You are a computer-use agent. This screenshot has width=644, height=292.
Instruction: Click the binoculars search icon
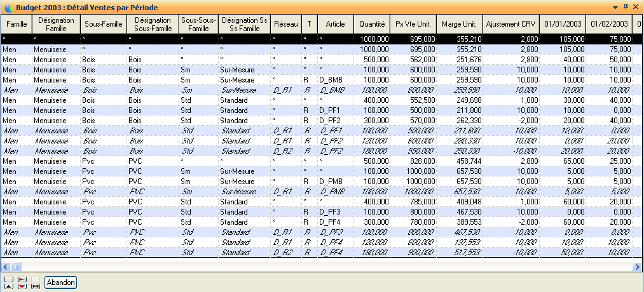36,286
